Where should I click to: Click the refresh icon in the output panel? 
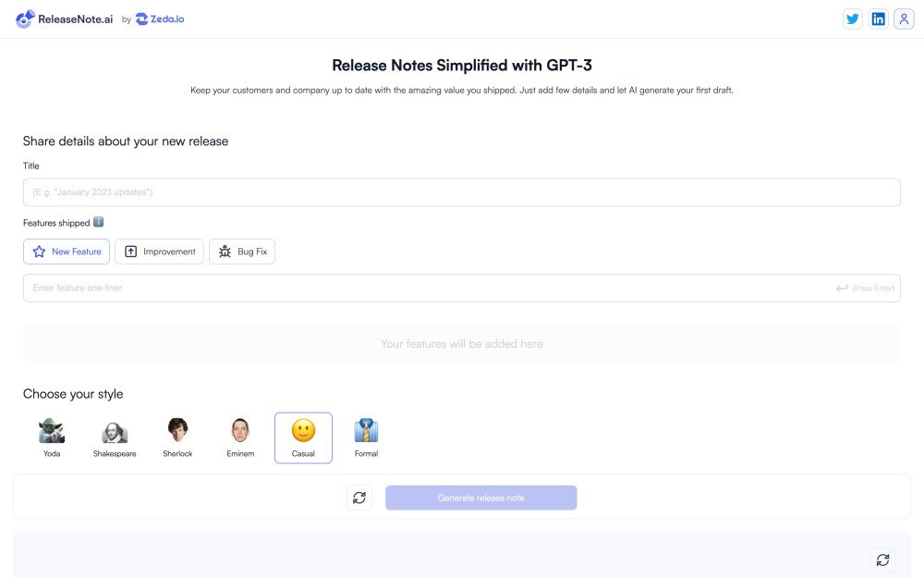click(882, 560)
